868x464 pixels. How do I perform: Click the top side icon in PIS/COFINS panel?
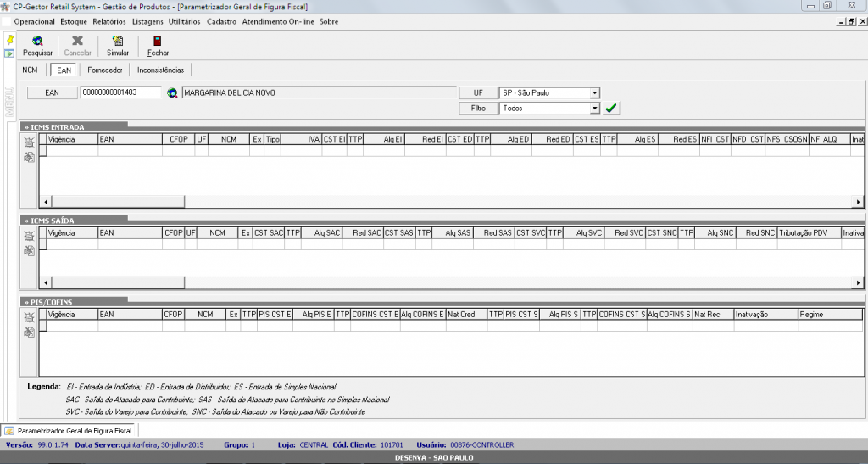(30, 316)
